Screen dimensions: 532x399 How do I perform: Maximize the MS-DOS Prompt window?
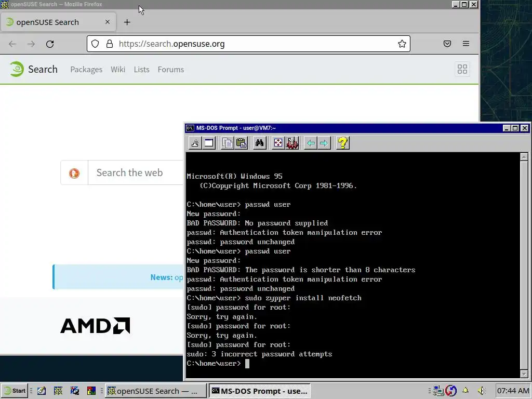[x=515, y=128]
